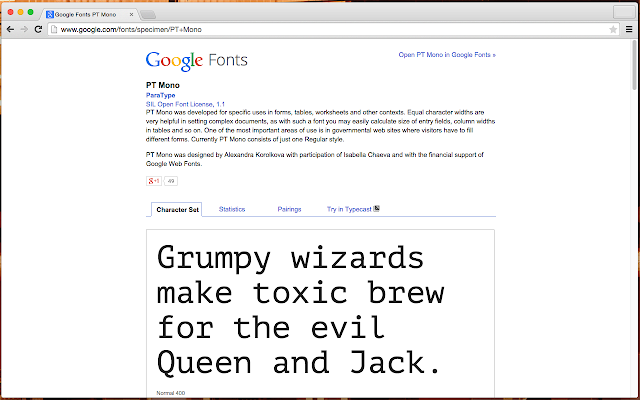Viewport: 640px width, 400px height.
Task: Click the 'Queen and Jack.' sample text line
Action: pos(299,362)
